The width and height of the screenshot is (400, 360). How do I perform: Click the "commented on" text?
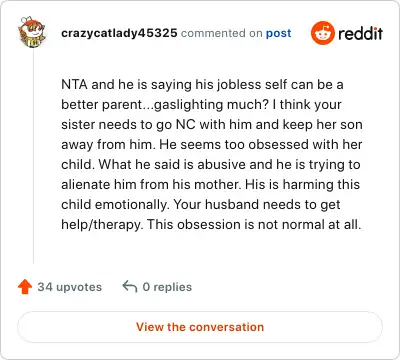(x=221, y=33)
